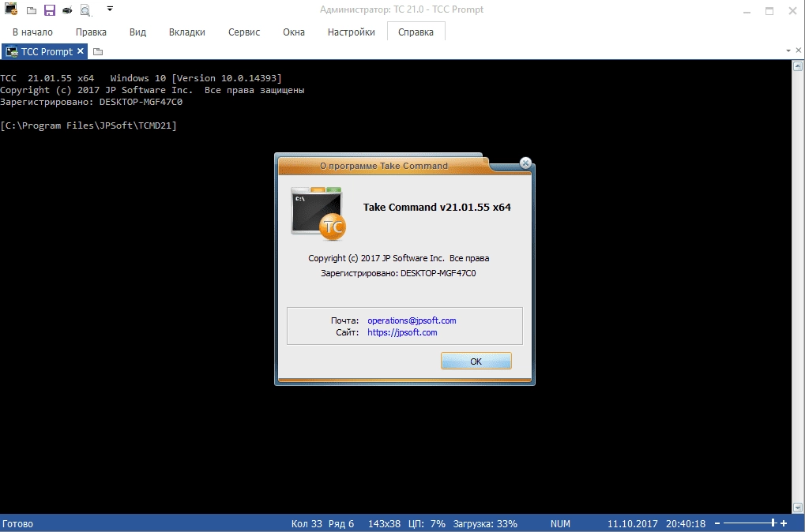805x532 pixels.
Task: Click the operations@jpsoft.com email link
Action: tap(412, 320)
